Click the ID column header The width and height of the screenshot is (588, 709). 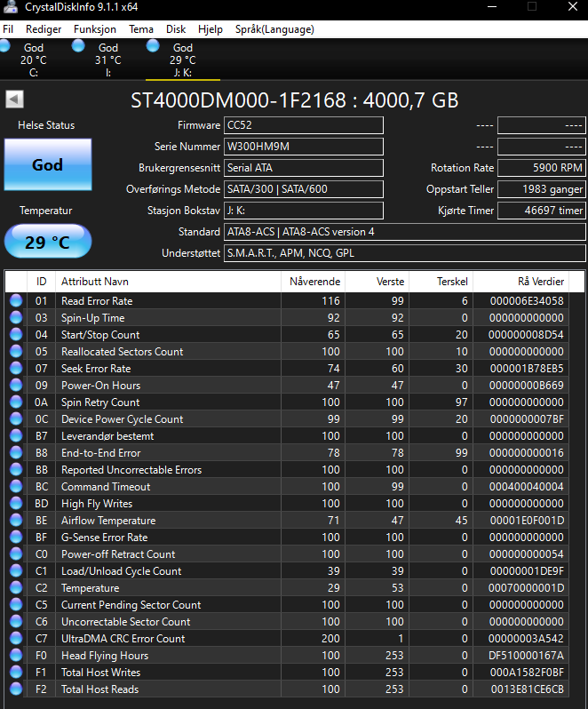tap(41, 282)
